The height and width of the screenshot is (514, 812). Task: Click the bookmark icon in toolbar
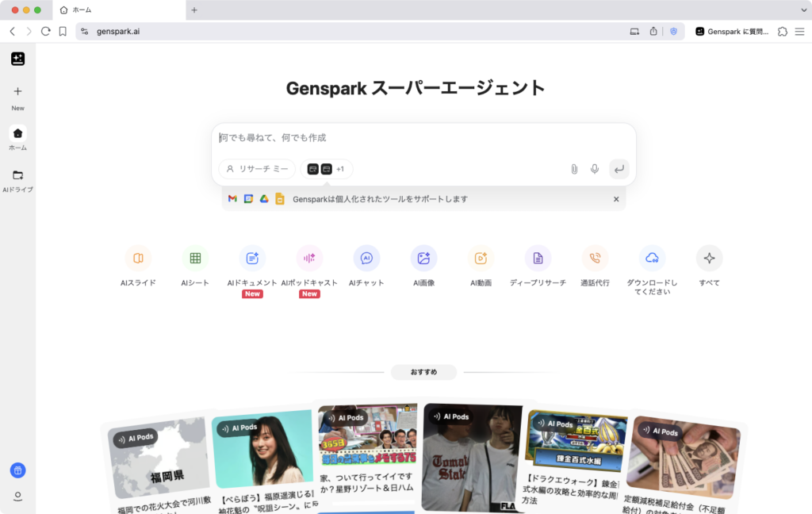point(63,32)
